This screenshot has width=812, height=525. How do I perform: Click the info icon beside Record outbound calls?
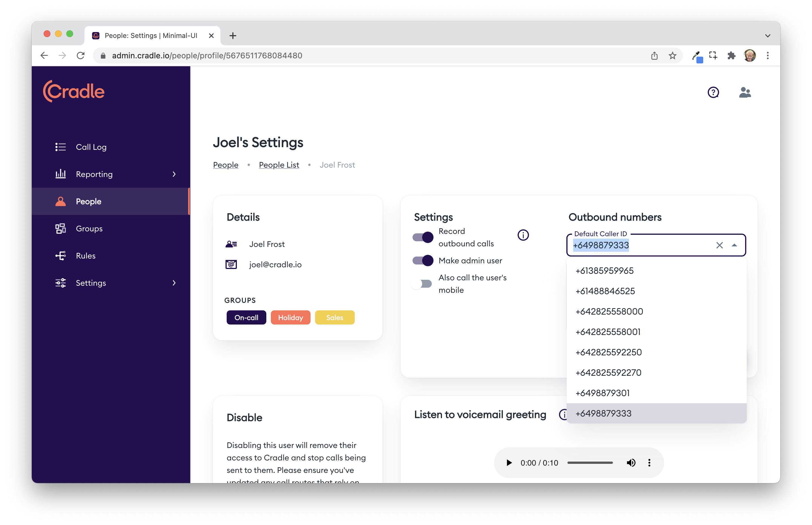[x=523, y=235]
